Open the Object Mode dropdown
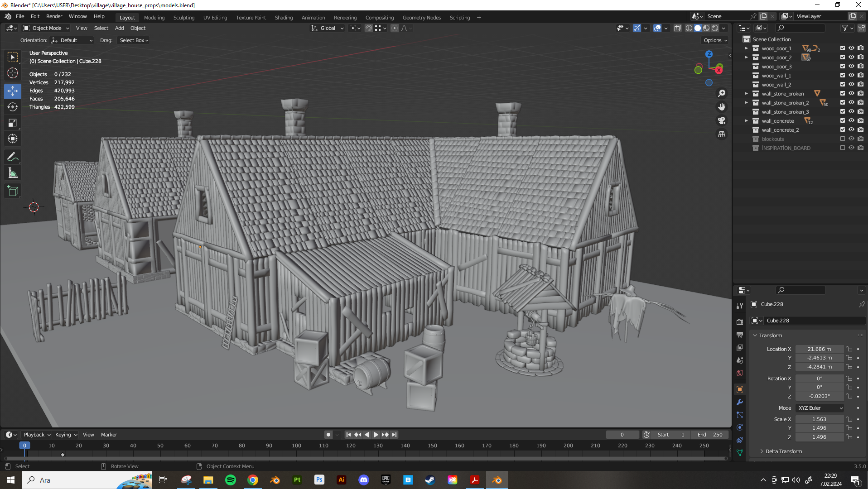Viewport: 868px width, 489px height. (x=46, y=28)
